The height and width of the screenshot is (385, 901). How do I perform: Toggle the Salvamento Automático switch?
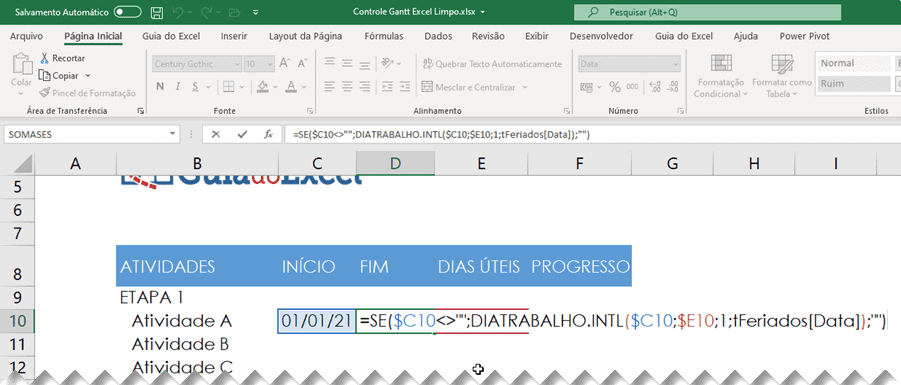(127, 11)
